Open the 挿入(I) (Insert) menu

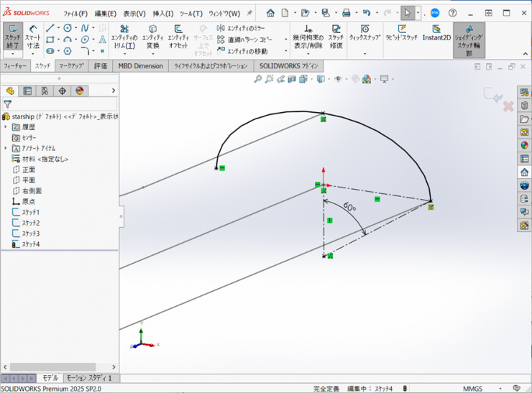coord(162,13)
